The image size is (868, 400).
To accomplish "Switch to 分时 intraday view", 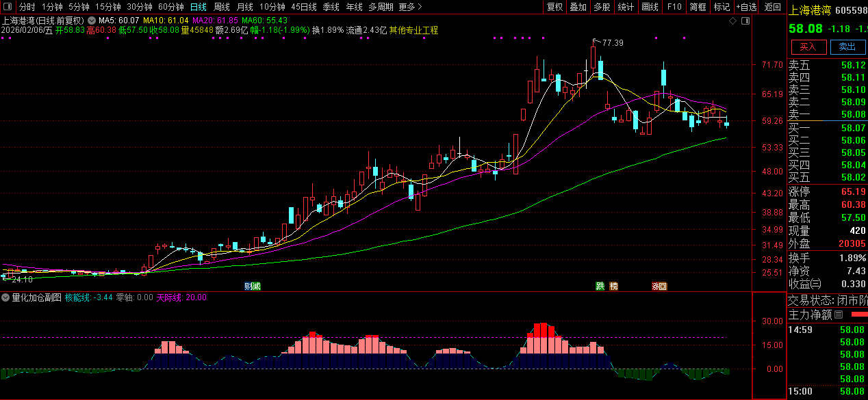I will pos(27,7).
